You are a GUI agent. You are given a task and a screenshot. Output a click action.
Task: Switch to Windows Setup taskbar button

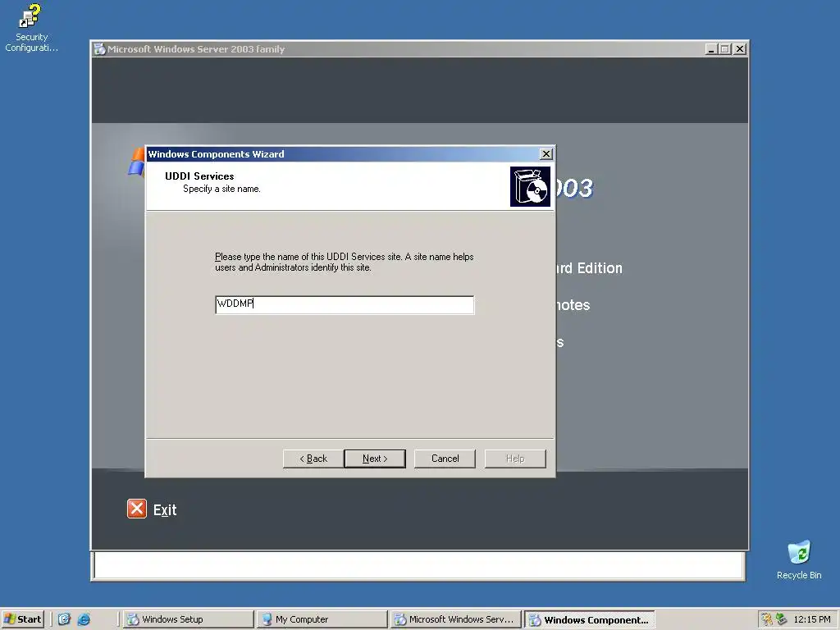188,619
